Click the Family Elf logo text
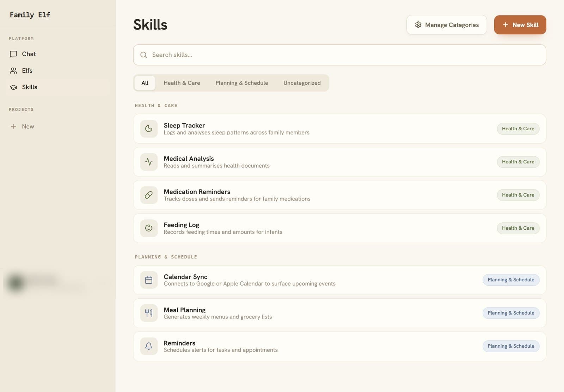 [x=30, y=15]
